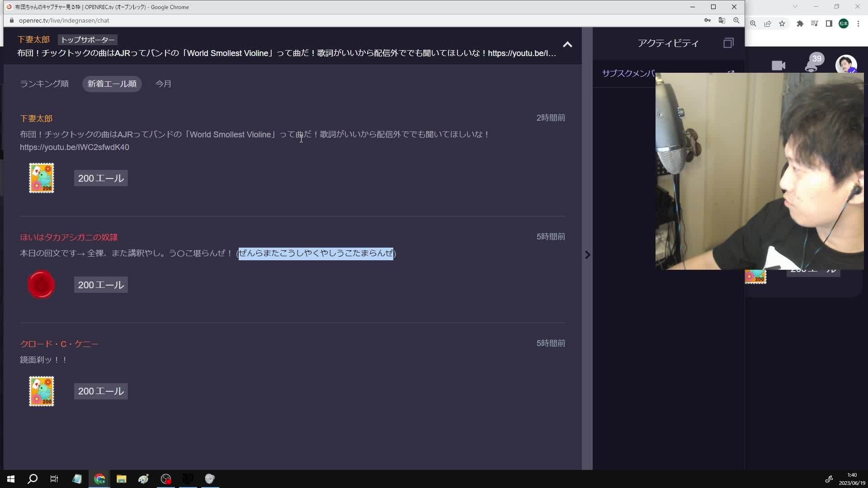Open File Explorer from the taskbar

tap(121, 479)
